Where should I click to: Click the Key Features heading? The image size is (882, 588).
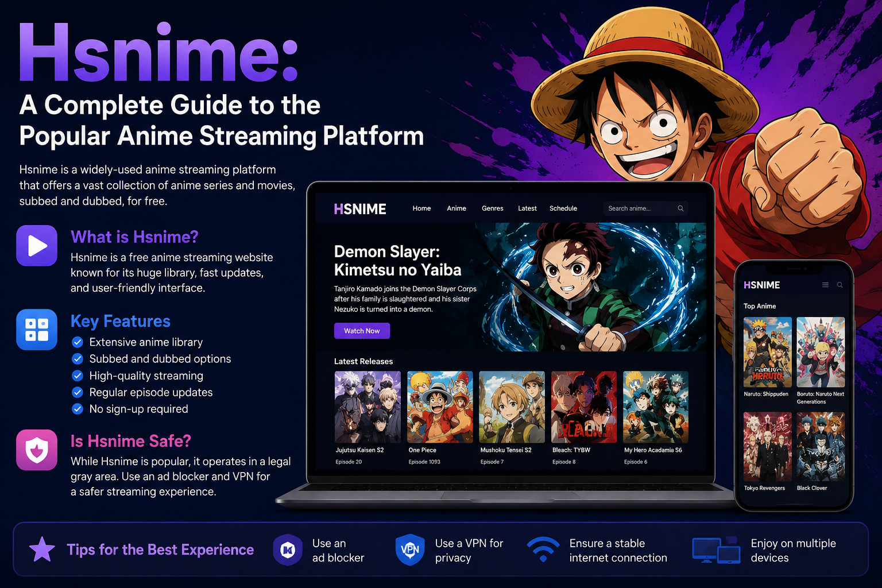pyautogui.click(x=121, y=321)
